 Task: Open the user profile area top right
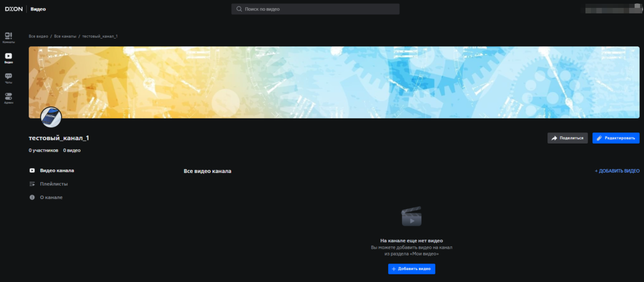(613, 9)
